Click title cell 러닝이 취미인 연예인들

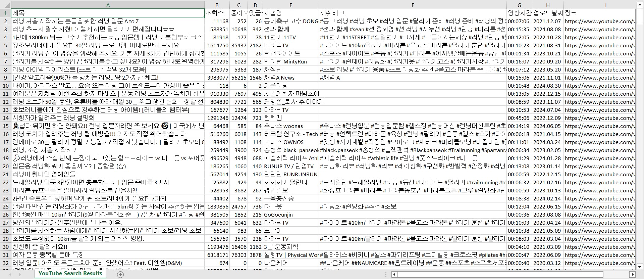pyautogui.click(x=108, y=174)
